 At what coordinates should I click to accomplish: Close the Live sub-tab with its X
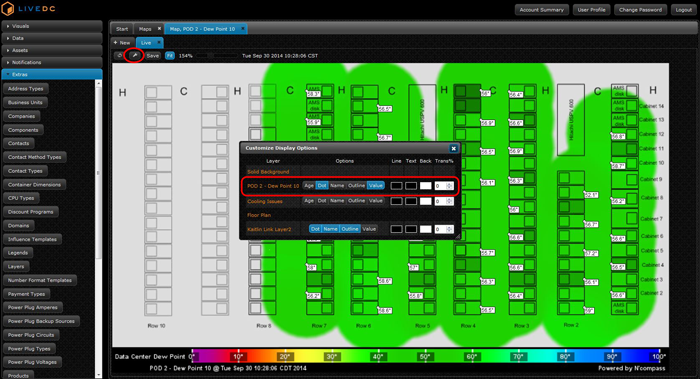coord(158,43)
